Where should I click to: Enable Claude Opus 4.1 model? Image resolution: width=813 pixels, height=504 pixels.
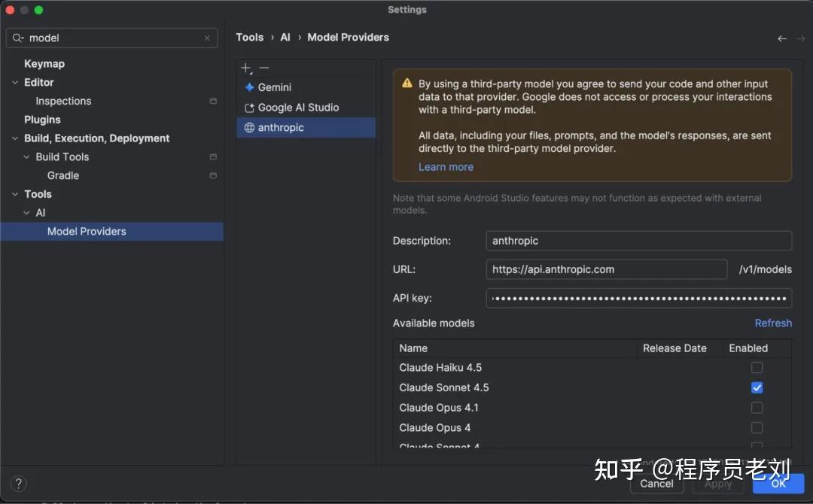[757, 408]
